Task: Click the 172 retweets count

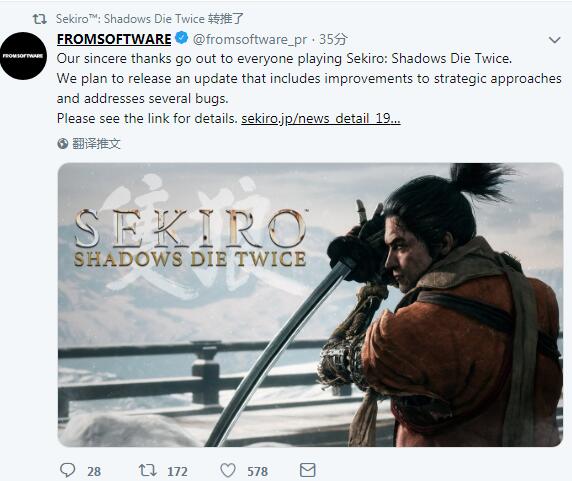Action: [x=177, y=472]
